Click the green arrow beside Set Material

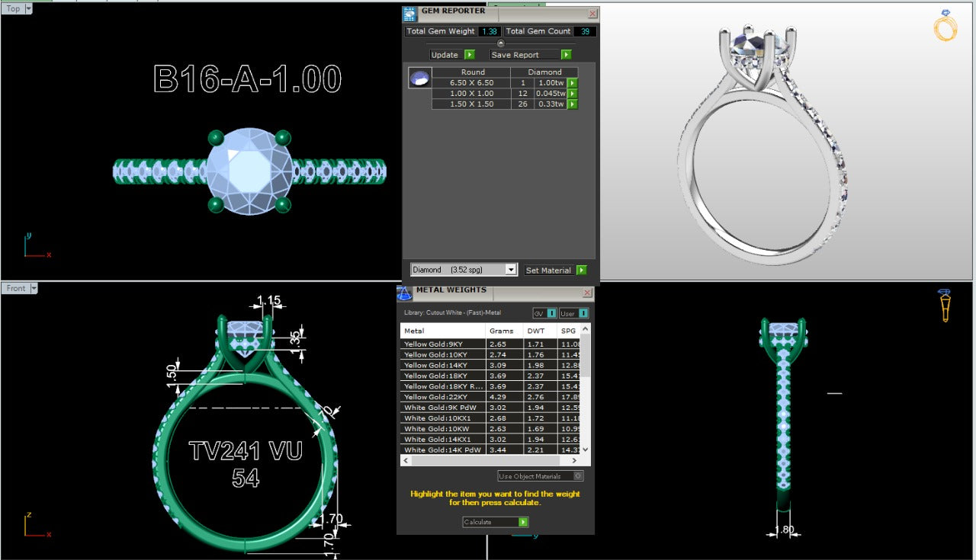tap(582, 270)
